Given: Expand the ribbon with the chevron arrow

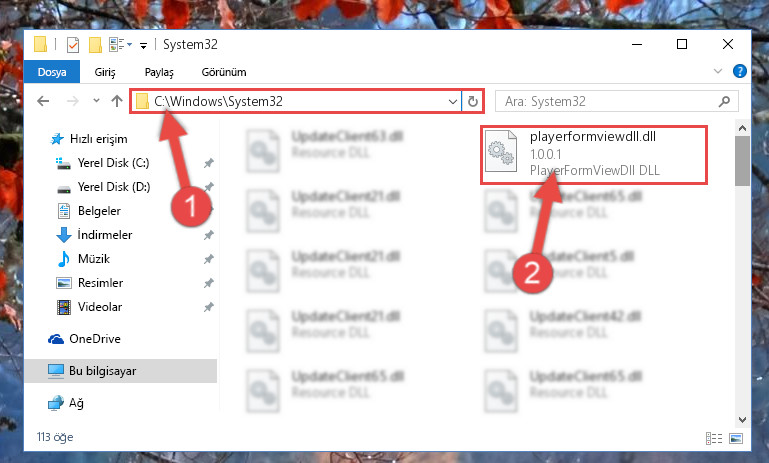Looking at the screenshot, I should click(718, 72).
